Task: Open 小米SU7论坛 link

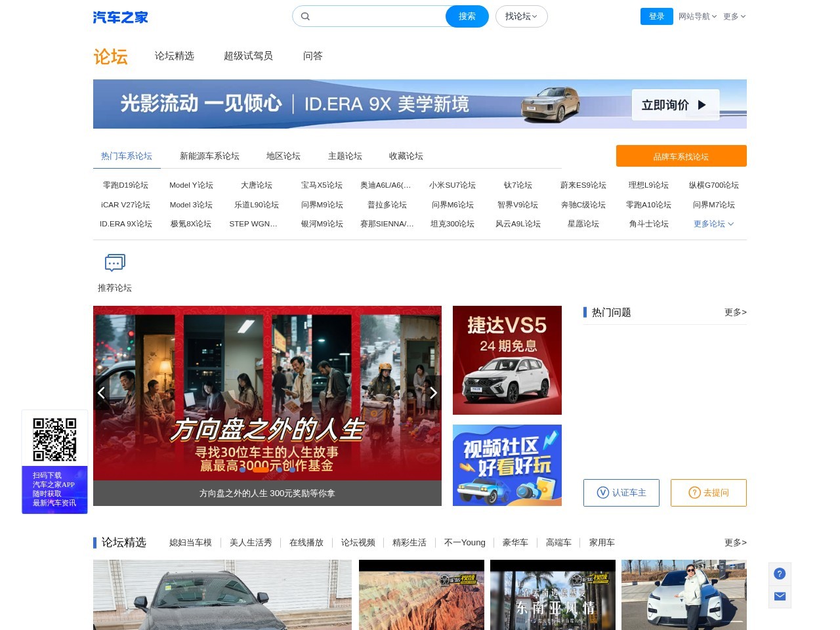Action: click(452, 185)
